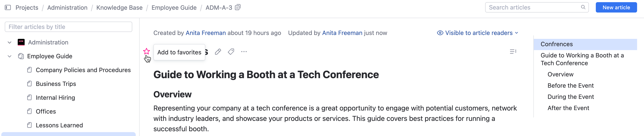Image resolution: width=644 pixels, height=136 pixels.
Task: Open the three-dots more actions menu
Action: coord(244,52)
